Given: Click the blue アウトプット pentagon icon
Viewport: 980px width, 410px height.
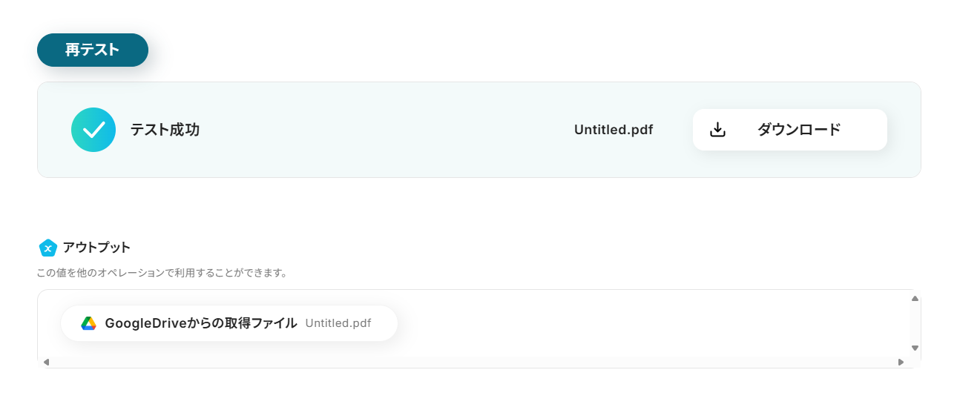Looking at the screenshot, I should pyautogui.click(x=47, y=248).
